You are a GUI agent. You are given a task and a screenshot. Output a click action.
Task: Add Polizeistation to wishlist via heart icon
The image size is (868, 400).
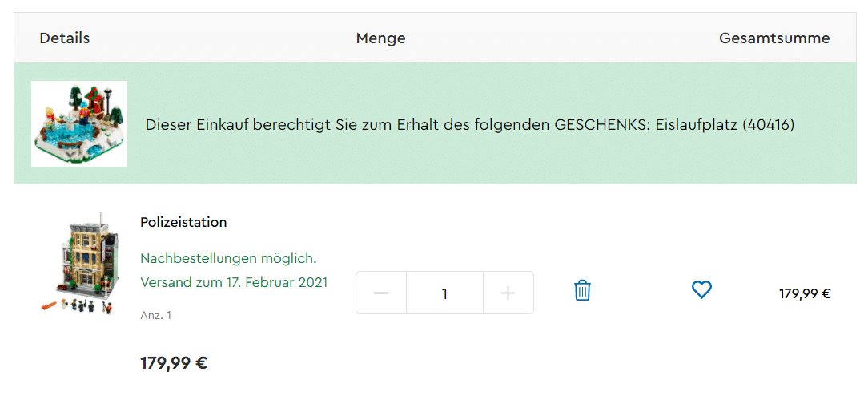tap(701, 289)
